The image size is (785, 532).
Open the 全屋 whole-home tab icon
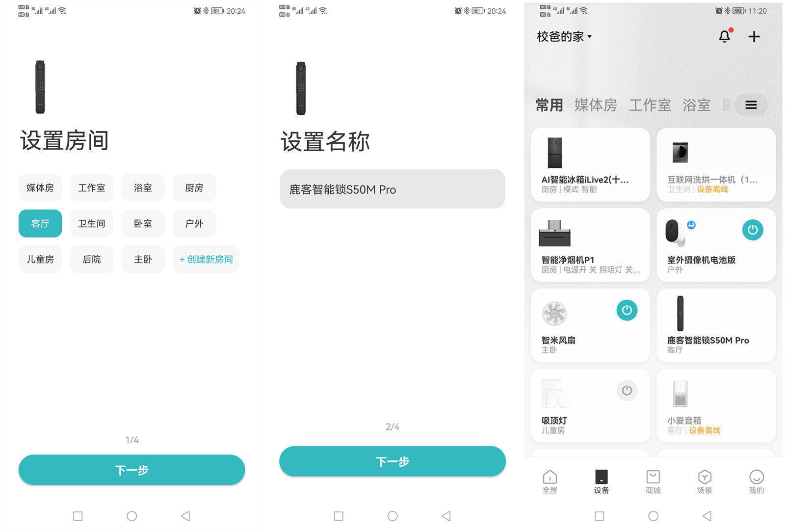point(550,477)
